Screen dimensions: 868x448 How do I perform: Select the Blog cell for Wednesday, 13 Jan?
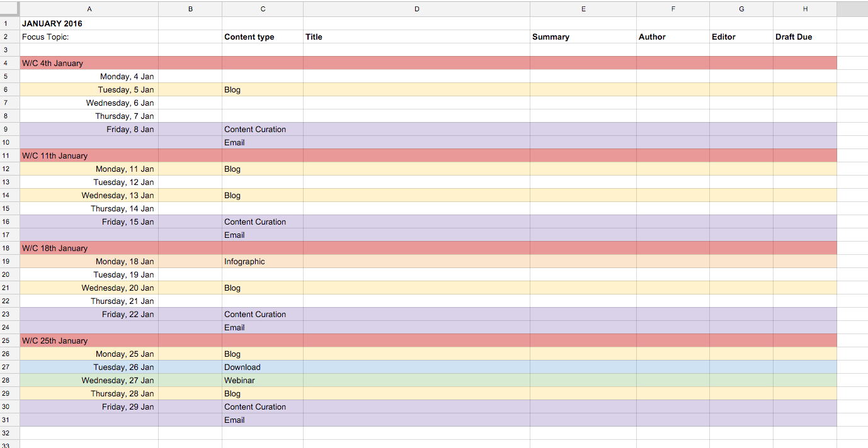(x=262, y=196)
